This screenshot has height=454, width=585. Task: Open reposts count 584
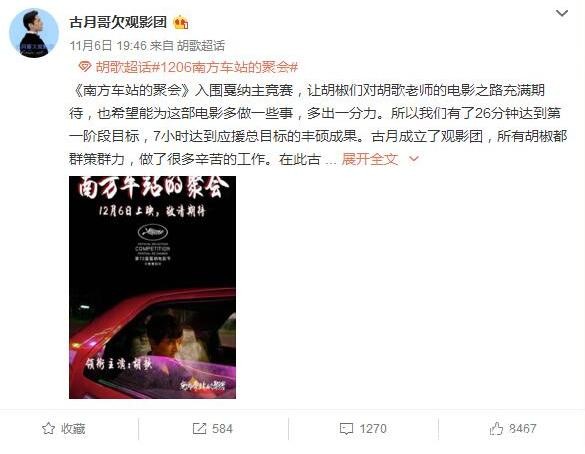tap(222, 429)
